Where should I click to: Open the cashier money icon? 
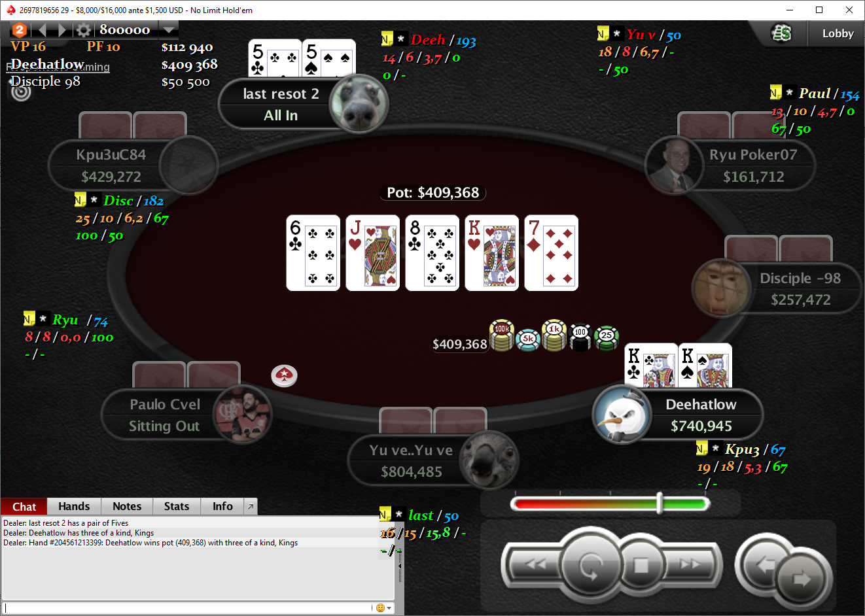[781, 33]
